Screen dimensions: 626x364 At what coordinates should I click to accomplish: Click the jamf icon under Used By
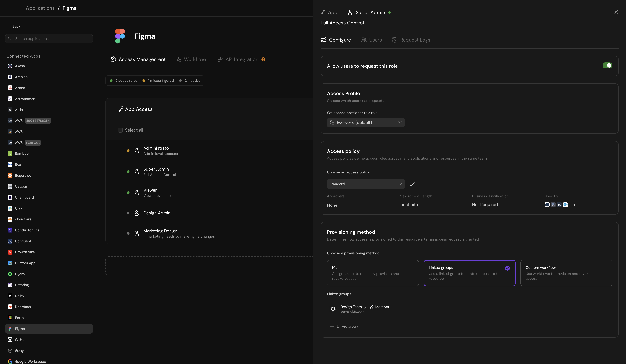(553, 205)
